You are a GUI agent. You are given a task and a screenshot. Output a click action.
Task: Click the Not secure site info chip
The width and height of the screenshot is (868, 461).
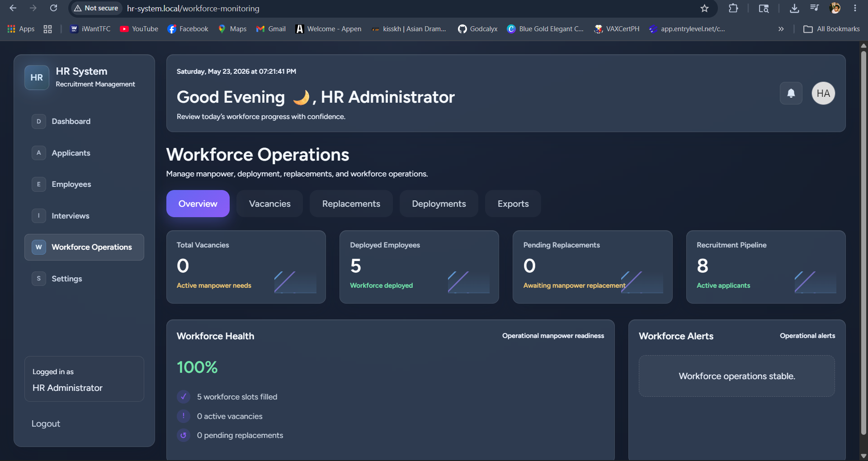(96, 8)
